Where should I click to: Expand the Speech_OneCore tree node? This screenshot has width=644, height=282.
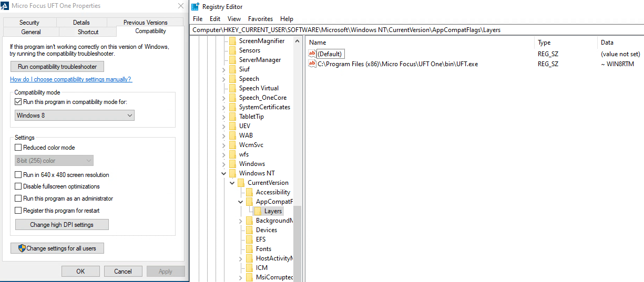(224, 98)
